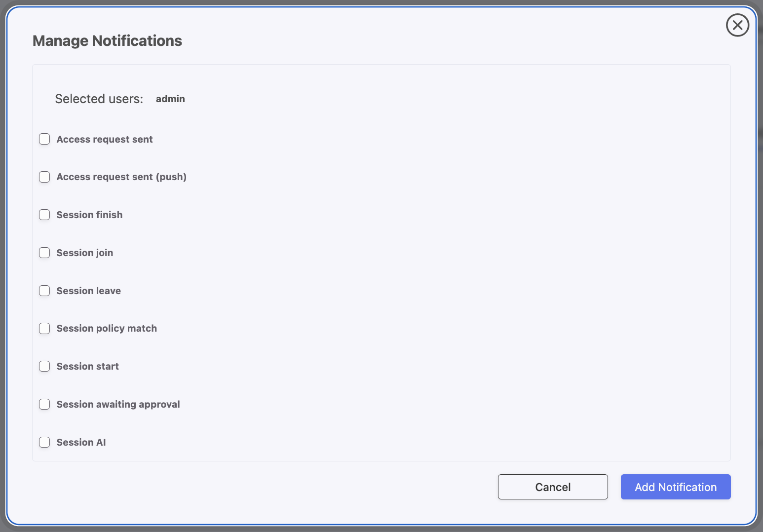The width and height of the screenshot is (763, 532).
Task: Click the "Access request sent (push)" label text
Action: click(121, 177)
